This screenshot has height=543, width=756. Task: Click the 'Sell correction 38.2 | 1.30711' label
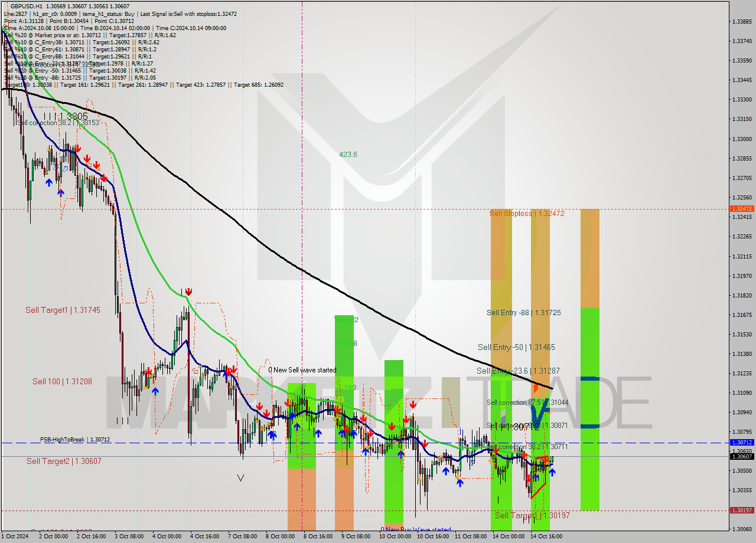coord(527,447)
